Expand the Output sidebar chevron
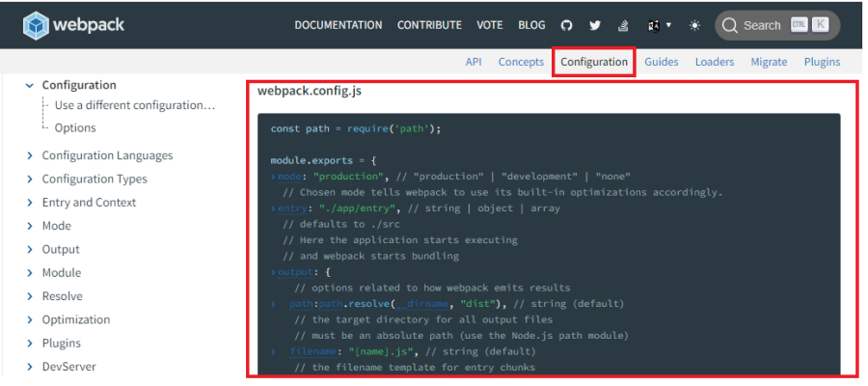Image resolution: width=868 pixels, height=386 pixels. point(30,249)
